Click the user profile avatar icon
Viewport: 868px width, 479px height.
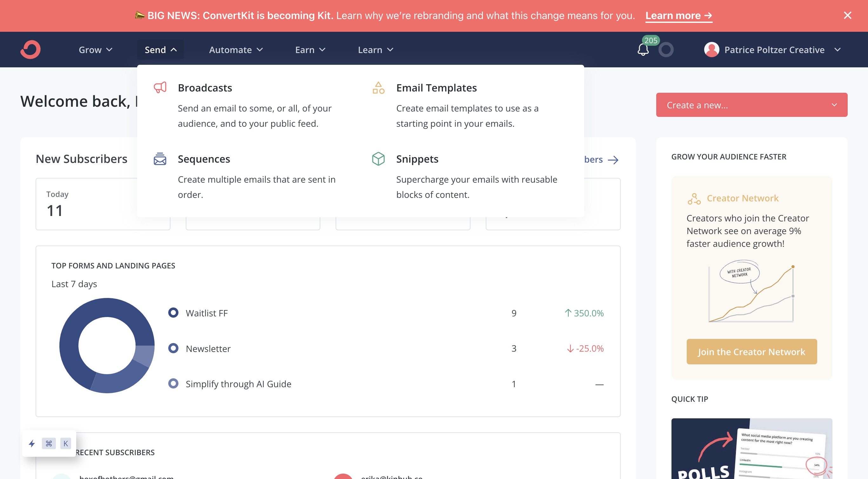[712, 50]
